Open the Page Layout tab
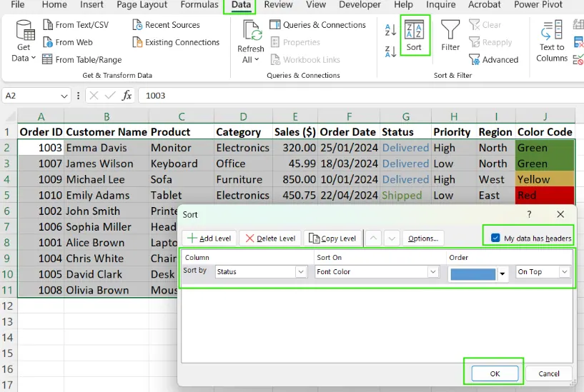This screenshot has height=392, width=584. [142, 5]
